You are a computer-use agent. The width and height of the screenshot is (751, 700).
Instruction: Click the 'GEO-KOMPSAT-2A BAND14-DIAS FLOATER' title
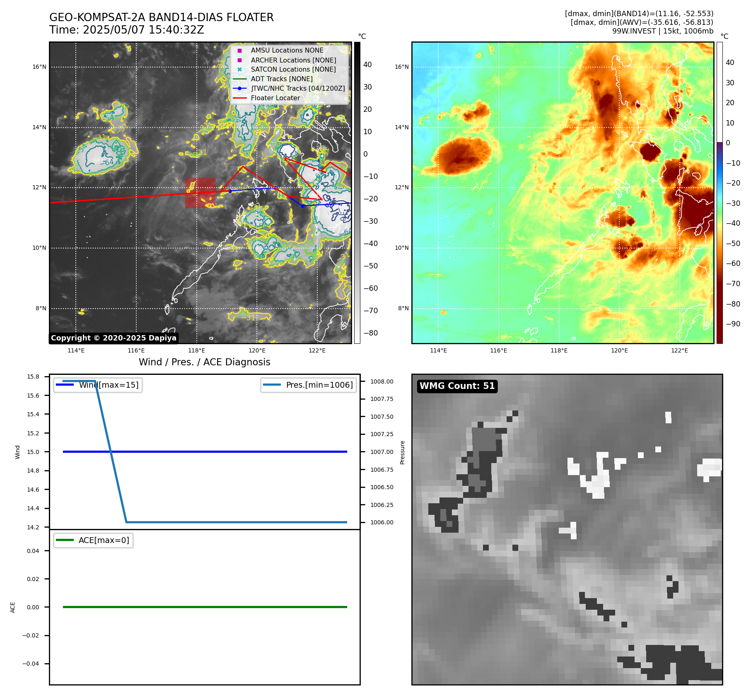tap(162, 17)
